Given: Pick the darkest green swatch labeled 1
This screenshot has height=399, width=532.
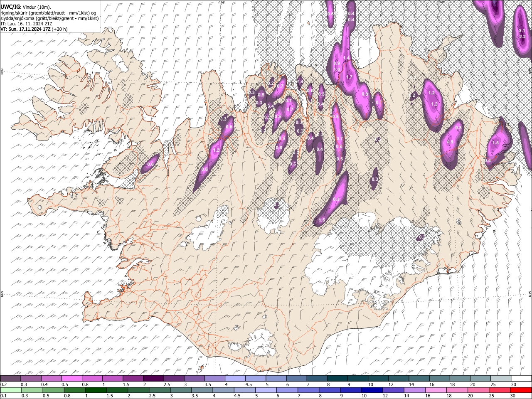Looking at the screenshot, I should pyautogui.click(x=96, y=390).
